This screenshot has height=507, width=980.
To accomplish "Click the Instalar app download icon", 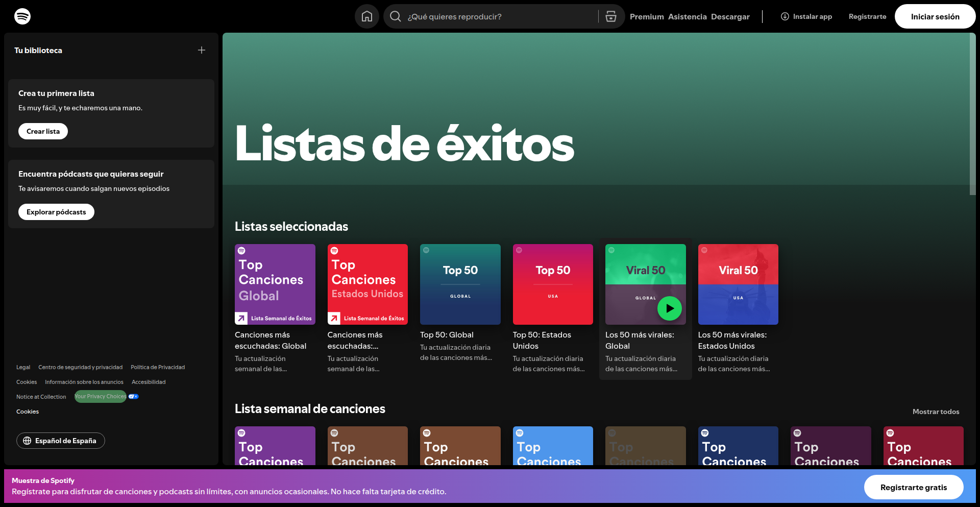I will [x=785, y=16].
